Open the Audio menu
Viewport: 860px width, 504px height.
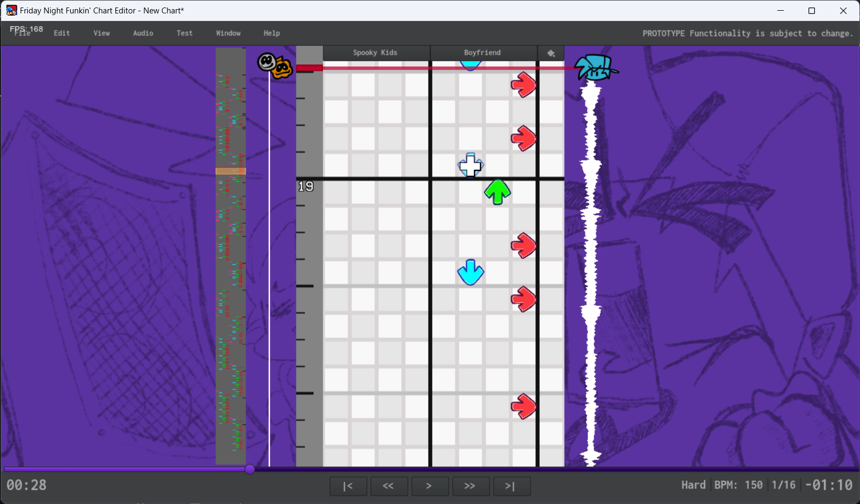tap(143, 33)
